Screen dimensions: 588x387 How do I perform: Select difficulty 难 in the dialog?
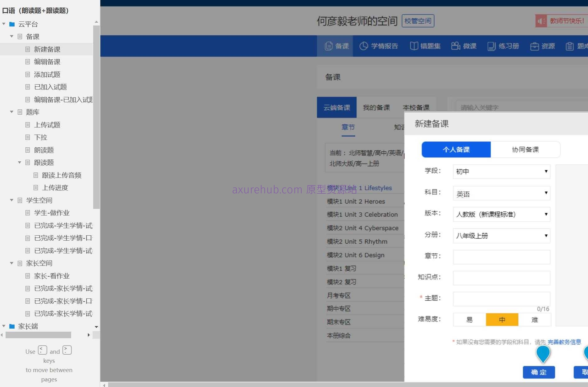point(535,320)
